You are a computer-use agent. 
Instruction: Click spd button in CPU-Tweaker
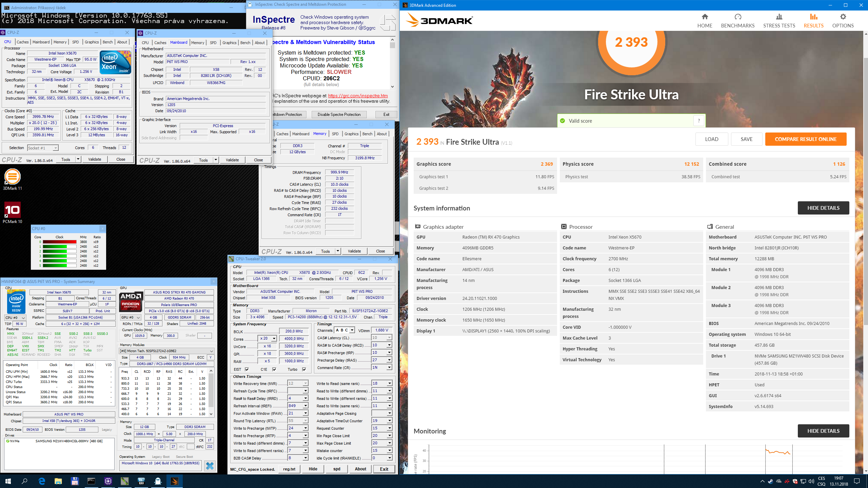coord(337,469)
